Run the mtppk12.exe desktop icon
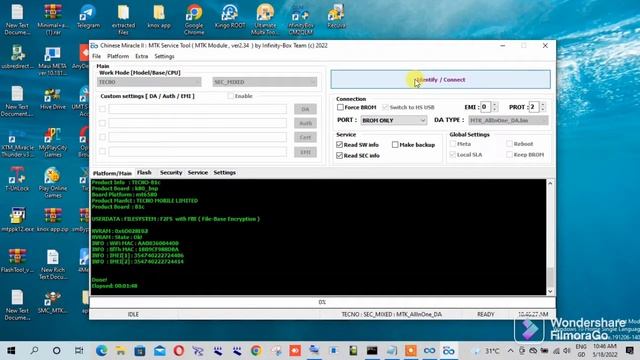The image size is (640, 360). click(17, 220)
